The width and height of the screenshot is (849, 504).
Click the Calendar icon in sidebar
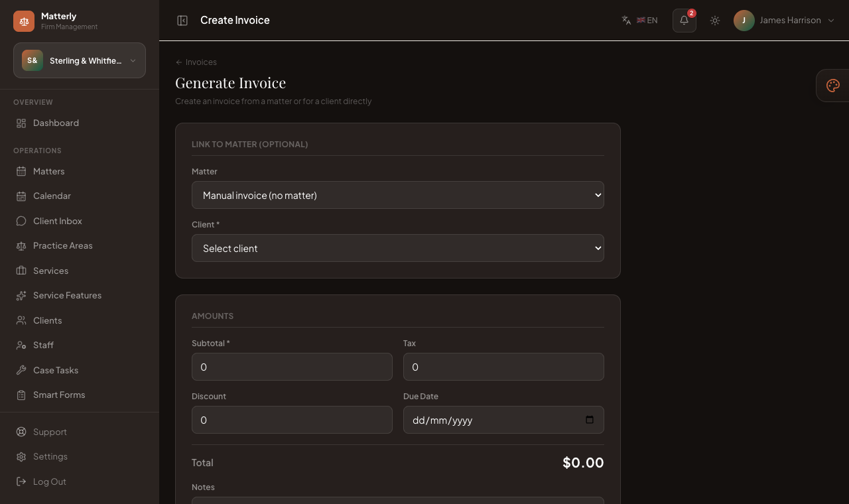(21, 196)
